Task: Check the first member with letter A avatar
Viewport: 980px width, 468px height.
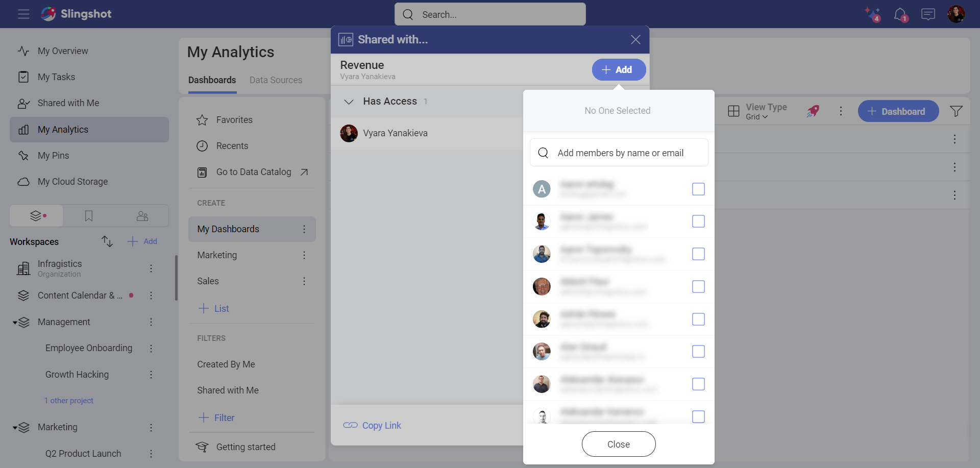Action: tap(698, 189)
